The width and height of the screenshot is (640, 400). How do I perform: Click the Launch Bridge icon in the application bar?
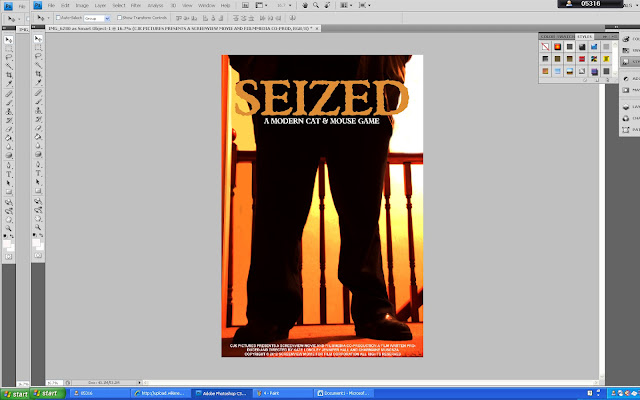(x=245, y=5)
